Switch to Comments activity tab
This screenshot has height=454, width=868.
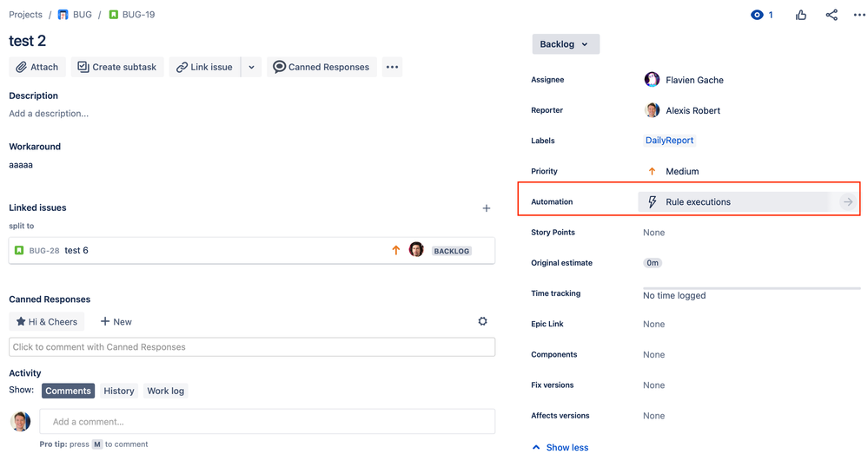coord(68,391)
